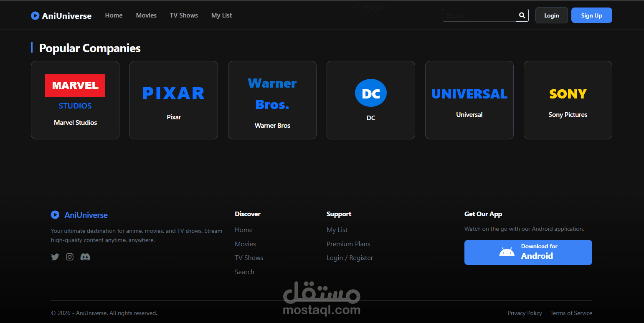Click the Universal card label

click(469, 115)
